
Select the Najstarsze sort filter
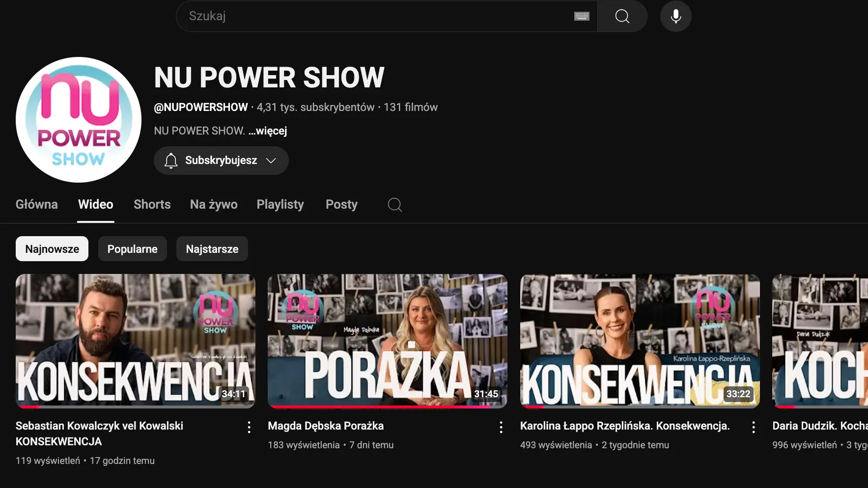[x=212, y=249]
